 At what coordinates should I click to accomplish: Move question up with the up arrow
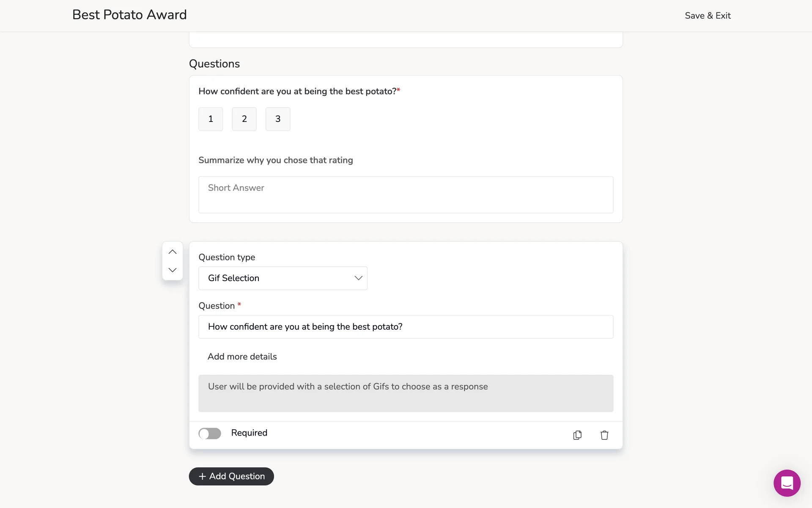click(x=173, y=252)
